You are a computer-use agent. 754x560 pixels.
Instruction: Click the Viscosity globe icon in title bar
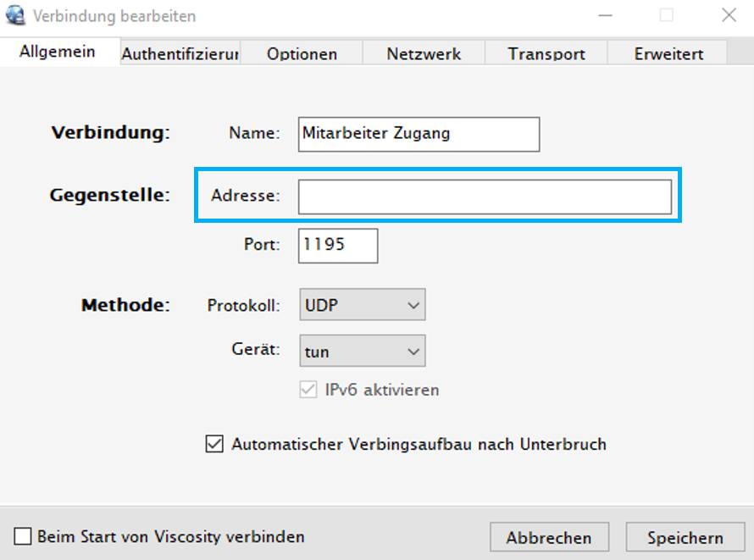(15, 15)
